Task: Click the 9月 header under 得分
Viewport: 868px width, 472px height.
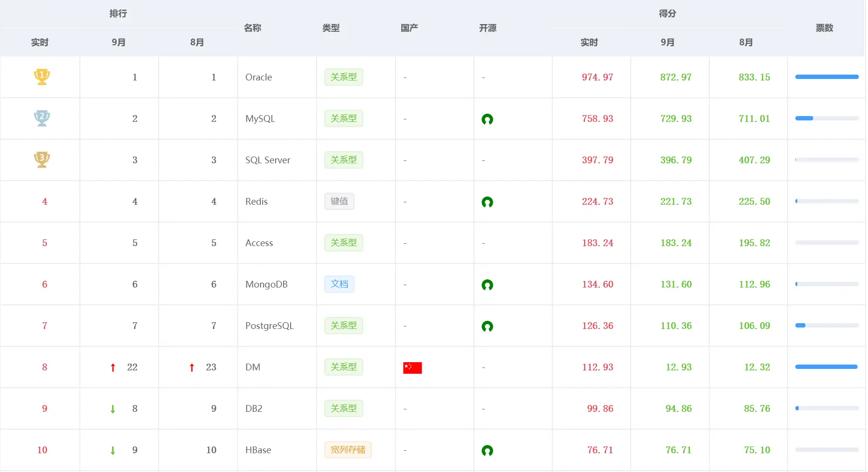Action: coord(667,42)
